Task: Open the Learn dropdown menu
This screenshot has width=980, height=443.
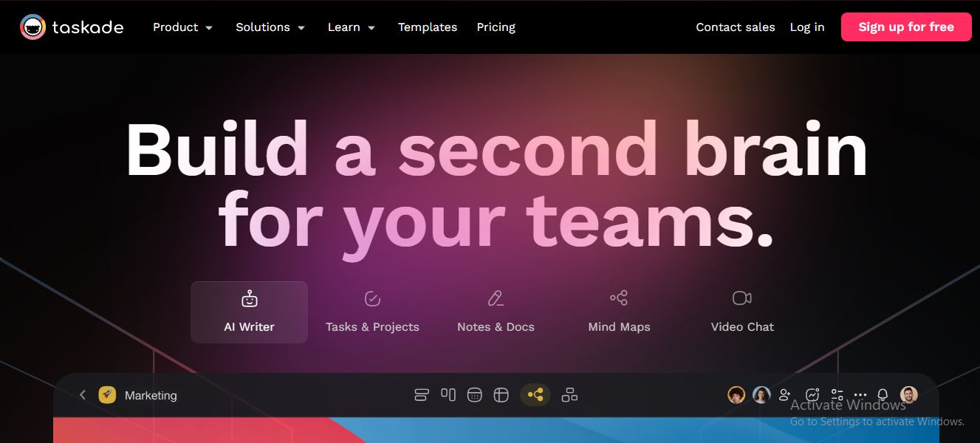Action: 352,27
